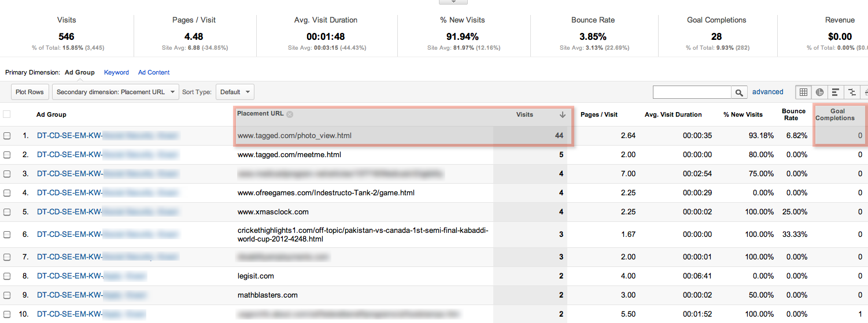Switch to the Performance bar view icon
The width and height of the screenshot is (868, 323).
coord(836,92)
